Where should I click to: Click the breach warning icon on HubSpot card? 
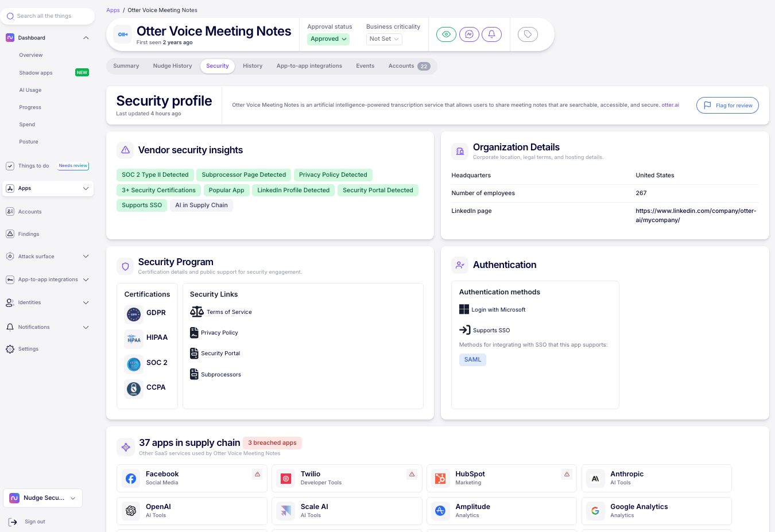pos(567,474)
